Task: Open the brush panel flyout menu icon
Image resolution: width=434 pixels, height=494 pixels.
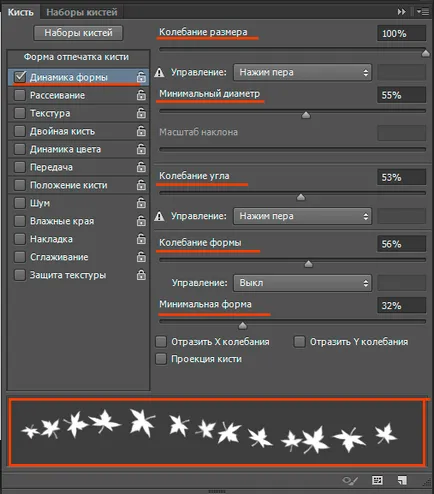Action: pos(423,12)
